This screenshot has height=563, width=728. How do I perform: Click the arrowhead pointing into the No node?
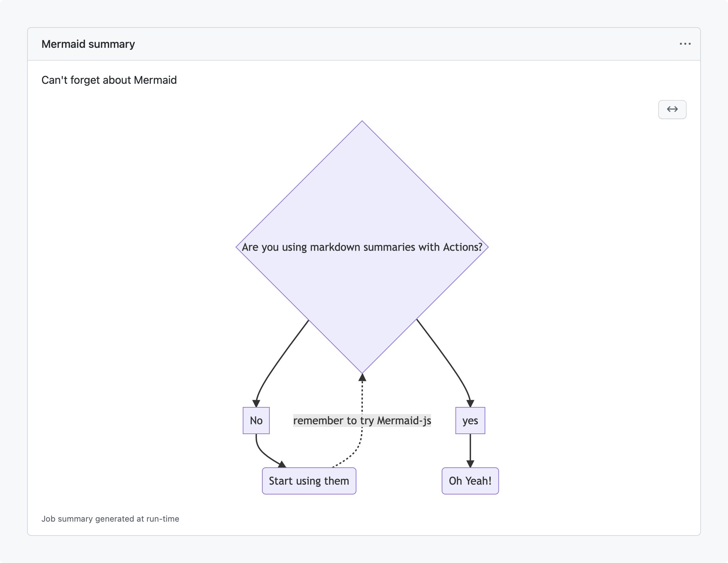tap(256, 403)
